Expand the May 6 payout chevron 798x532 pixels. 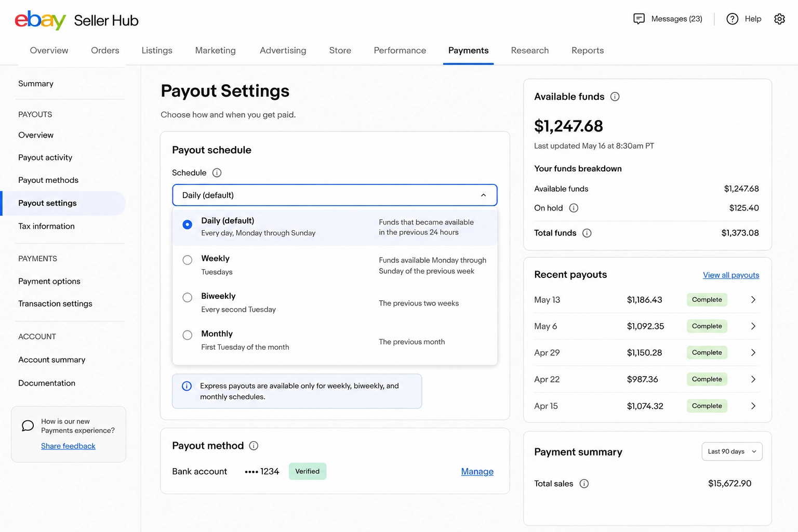coord(753,326)
